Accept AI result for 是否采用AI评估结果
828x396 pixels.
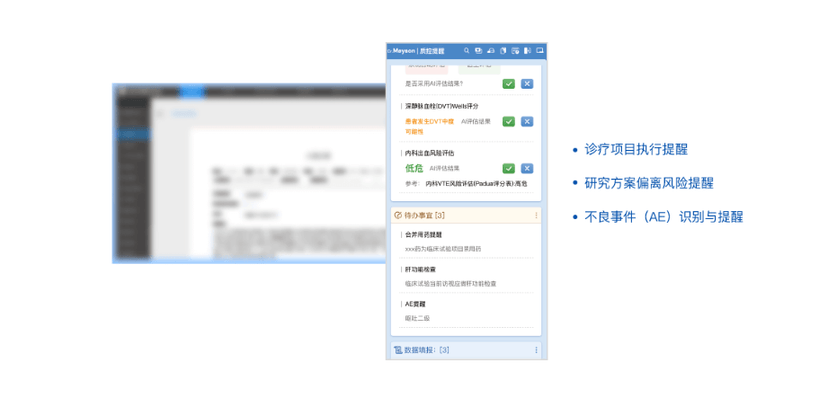[x=509, y=83]
